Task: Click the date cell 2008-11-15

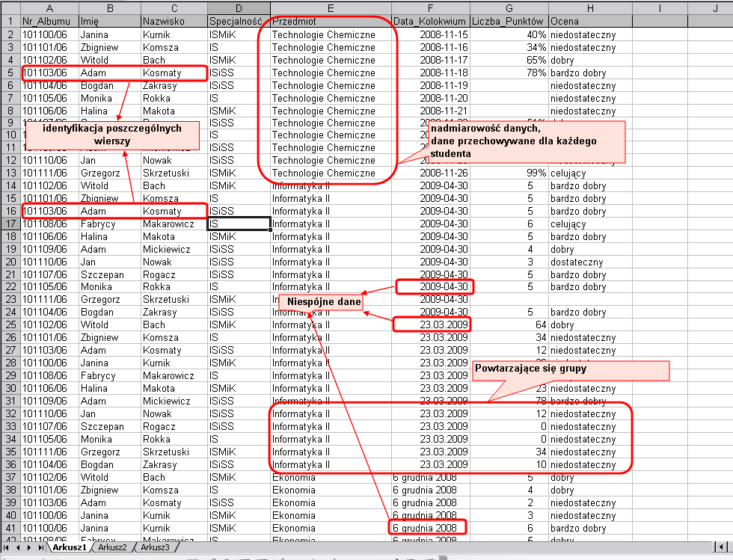Action: [x=431, y=34]
